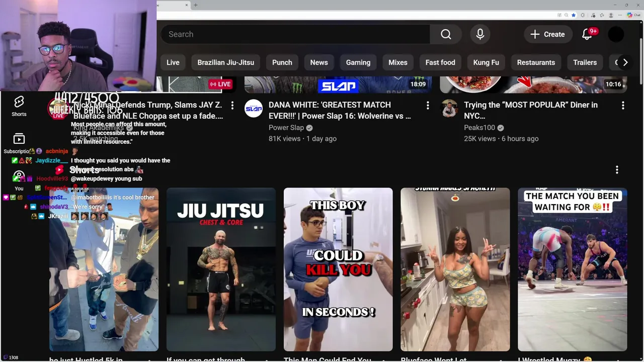Open the Dana White Greatest Match video title
The width and height of the screenshot is (644, 362).
pyautogui.click(x=340, y=110)
